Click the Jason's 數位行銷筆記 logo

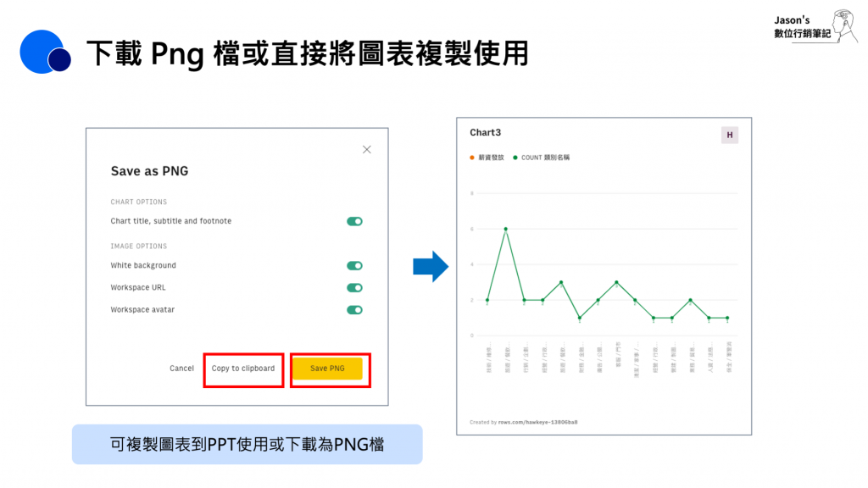click(815, 26)
